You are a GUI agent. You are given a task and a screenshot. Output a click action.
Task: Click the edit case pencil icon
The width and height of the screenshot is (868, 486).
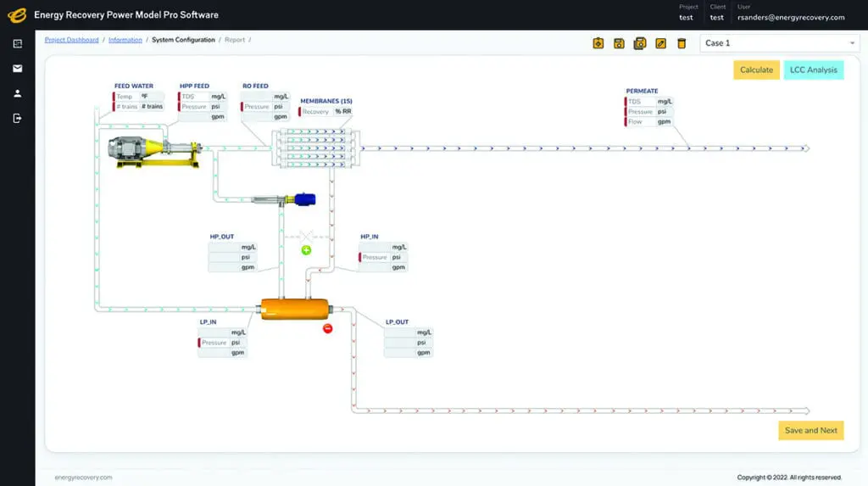coord(660,43)
